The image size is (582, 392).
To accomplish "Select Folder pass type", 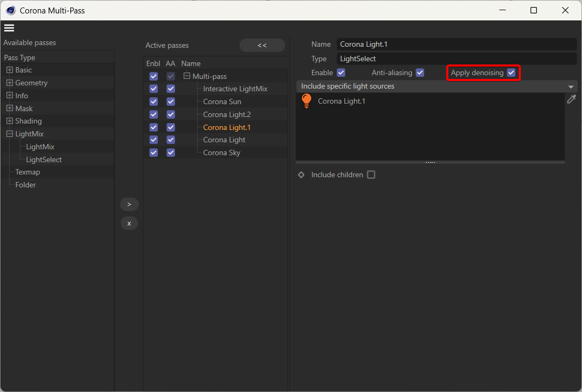I will pos(26,185).
